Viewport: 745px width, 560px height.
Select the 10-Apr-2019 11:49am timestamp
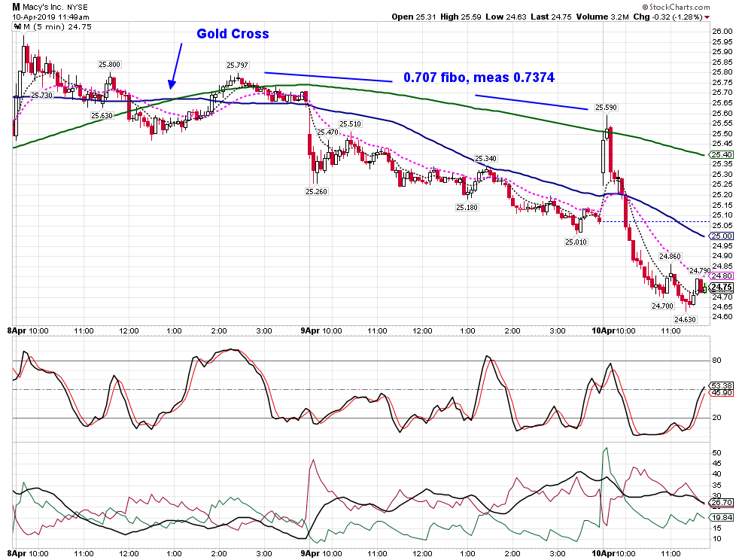point(51,17)
